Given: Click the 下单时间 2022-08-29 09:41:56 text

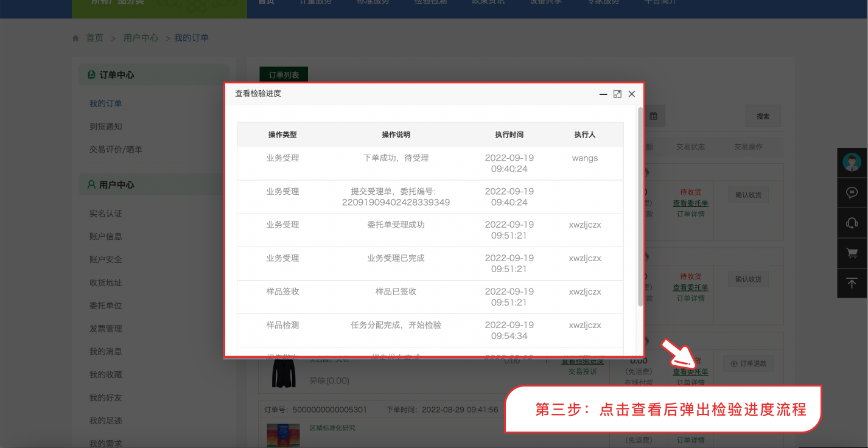Looking at the screenshot, I should point(443,410).
